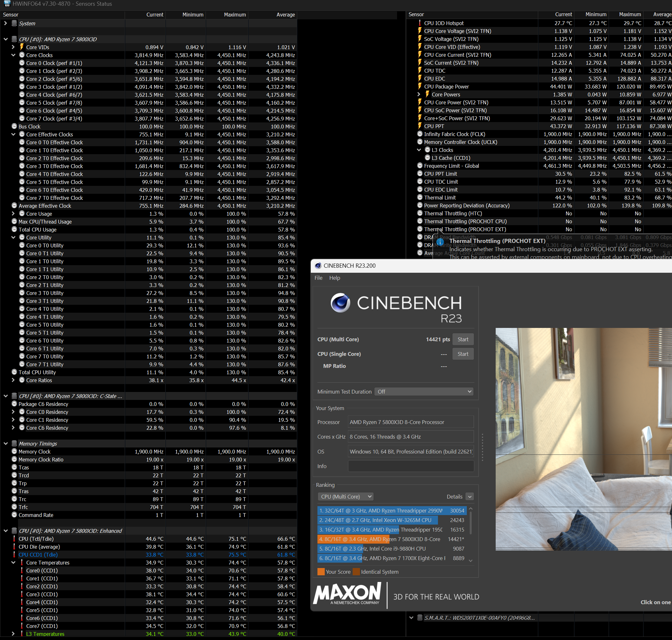Click the Core0 (CCD1) thermometer icon

click(x=22, y=571)
